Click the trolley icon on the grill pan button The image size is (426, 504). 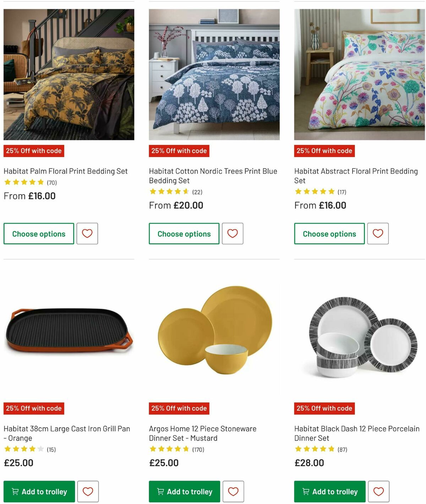pyautogui.click(x=15, y=491)
